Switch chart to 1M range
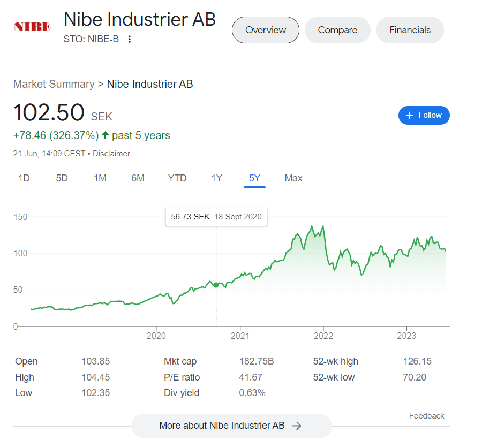Viewport: 482px width, 448px height. tap(100, 178)
